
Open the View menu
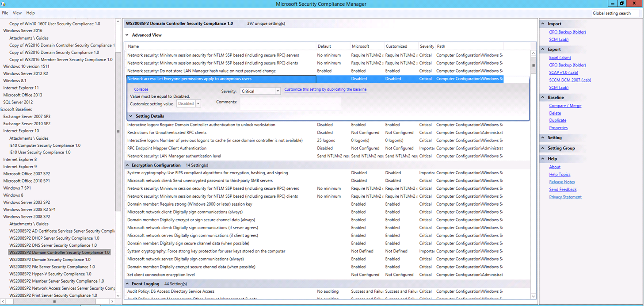[17, 13]
